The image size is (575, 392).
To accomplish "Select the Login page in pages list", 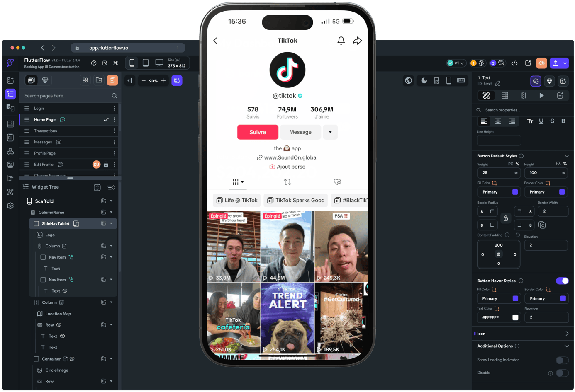I will [x=68, y=108].
